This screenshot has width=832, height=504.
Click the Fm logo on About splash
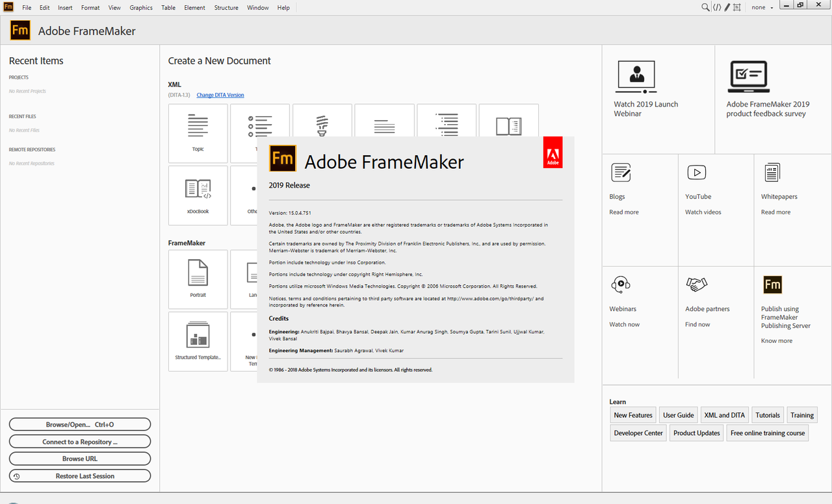coord(283,158)
